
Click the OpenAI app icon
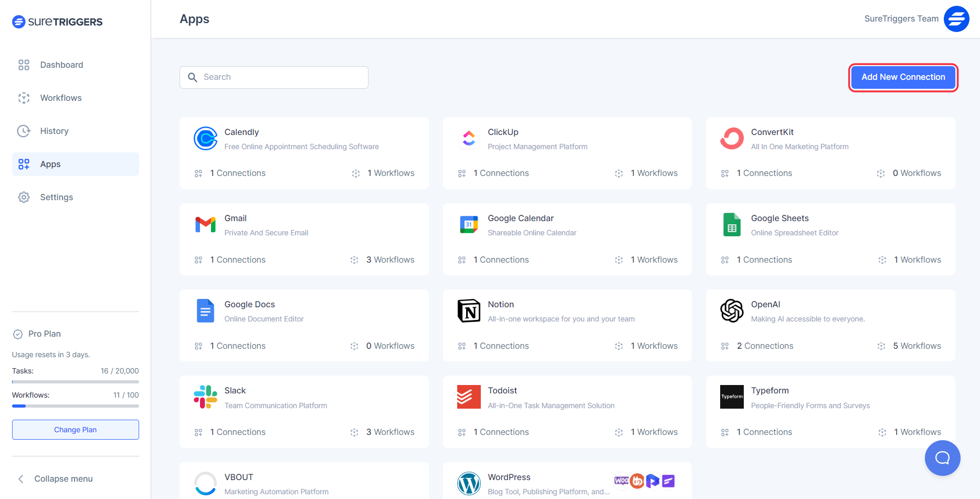tap(732, 311)
